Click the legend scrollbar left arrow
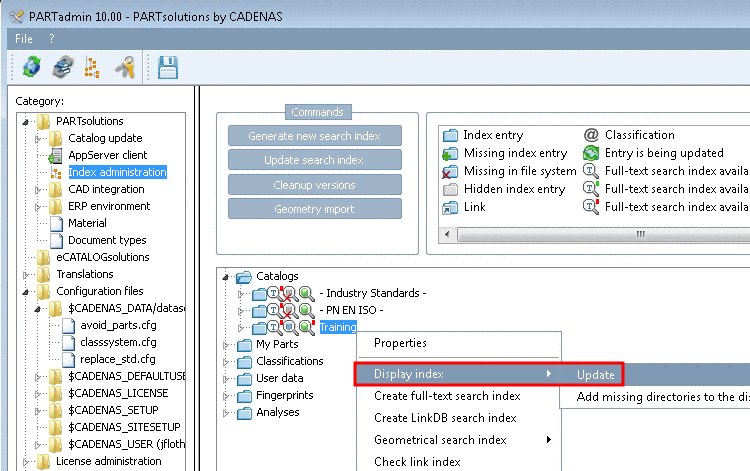 click(447, 234)
